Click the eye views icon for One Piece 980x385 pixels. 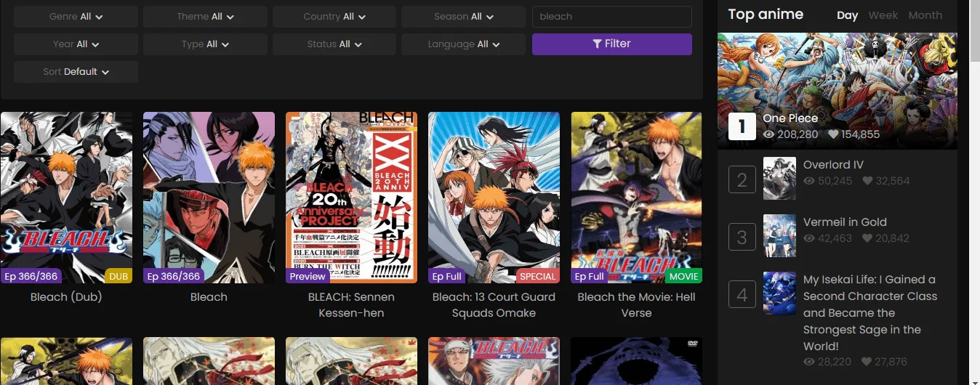[x=769, y=134]
